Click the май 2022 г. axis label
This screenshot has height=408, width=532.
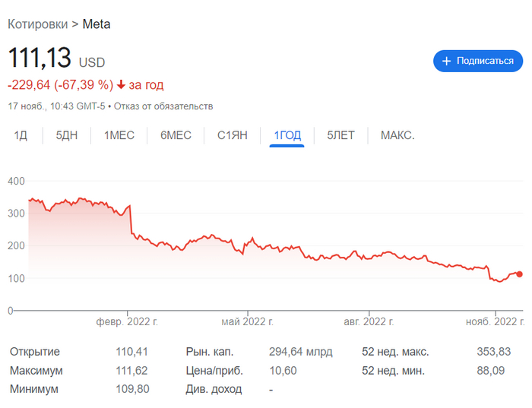click(x=247, y=321)
